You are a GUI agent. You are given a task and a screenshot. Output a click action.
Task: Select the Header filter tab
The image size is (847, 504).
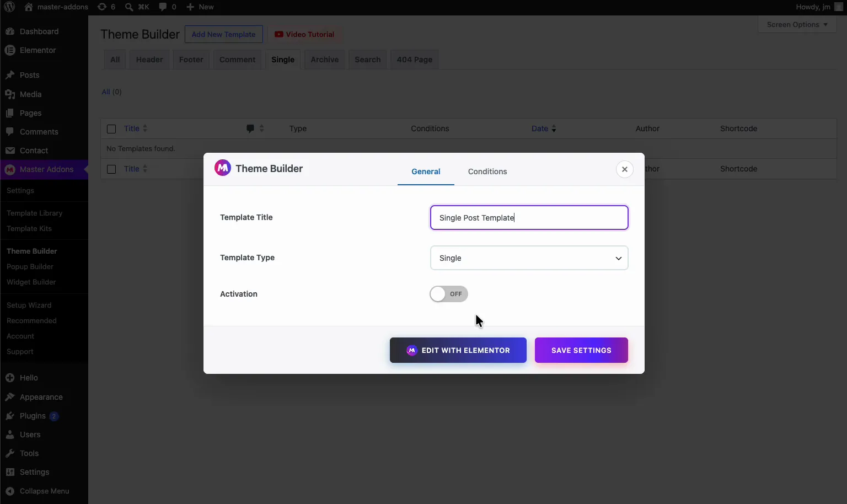[149, 60]
